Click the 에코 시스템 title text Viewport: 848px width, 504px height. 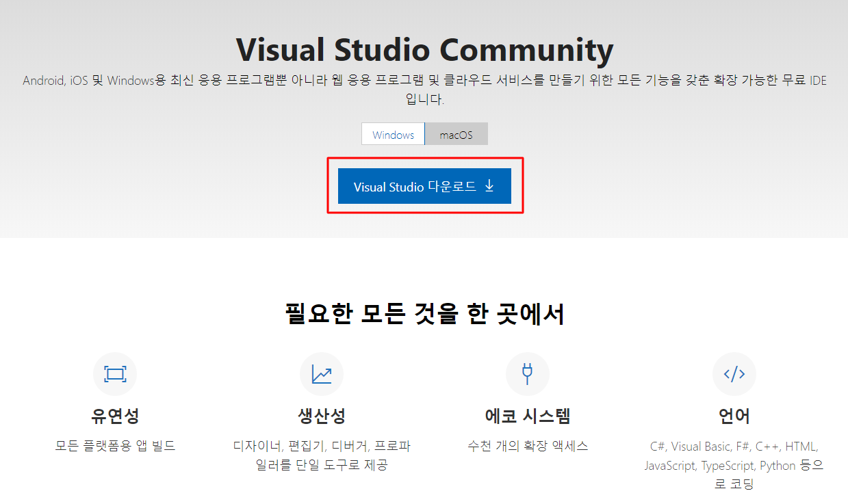(528, 415)
